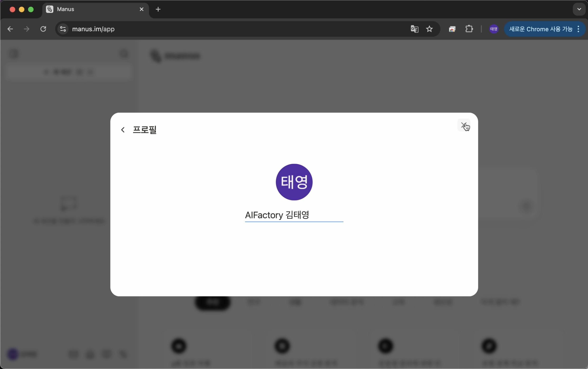The width and height of the screenshot is (588, 369).
Task: Bookmark this page with the star icon
Action: 429,29
